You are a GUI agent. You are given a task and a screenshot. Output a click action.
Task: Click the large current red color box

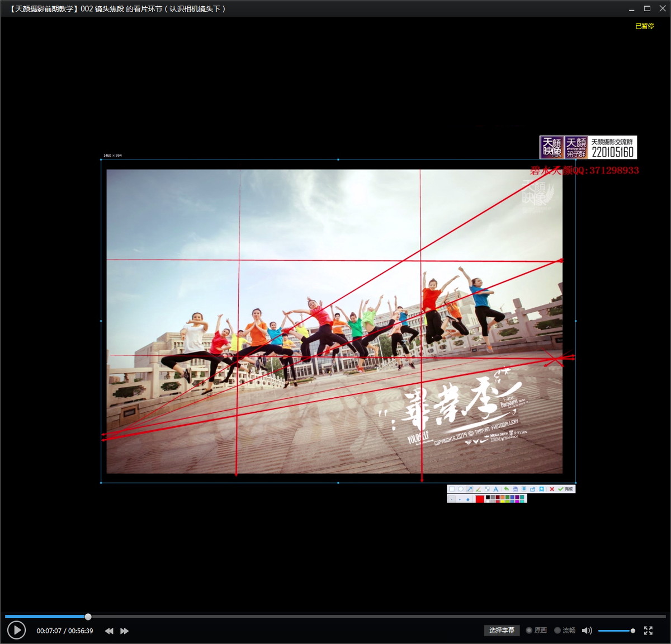(x=480, y=499)
